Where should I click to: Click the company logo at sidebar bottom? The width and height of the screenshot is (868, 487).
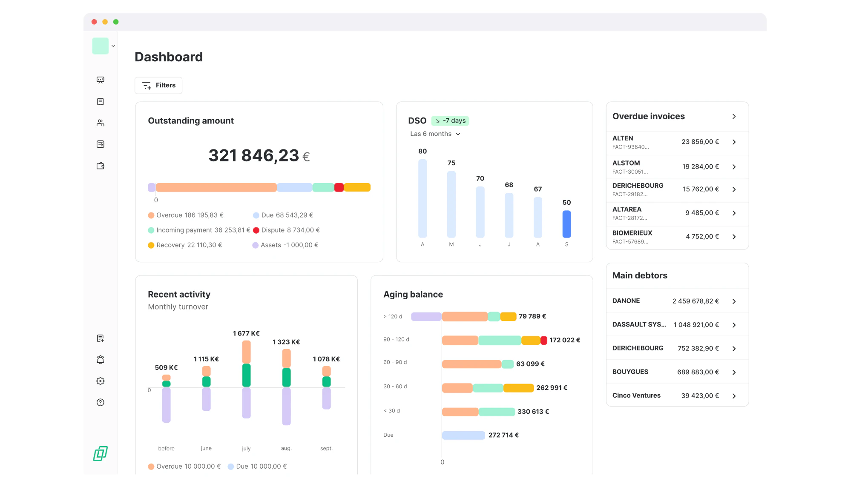[100, 454]
